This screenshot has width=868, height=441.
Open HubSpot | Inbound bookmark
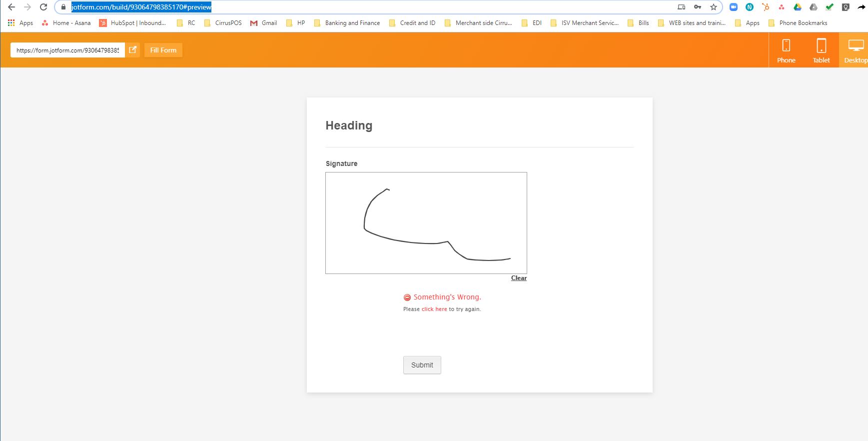click(132, 23)
